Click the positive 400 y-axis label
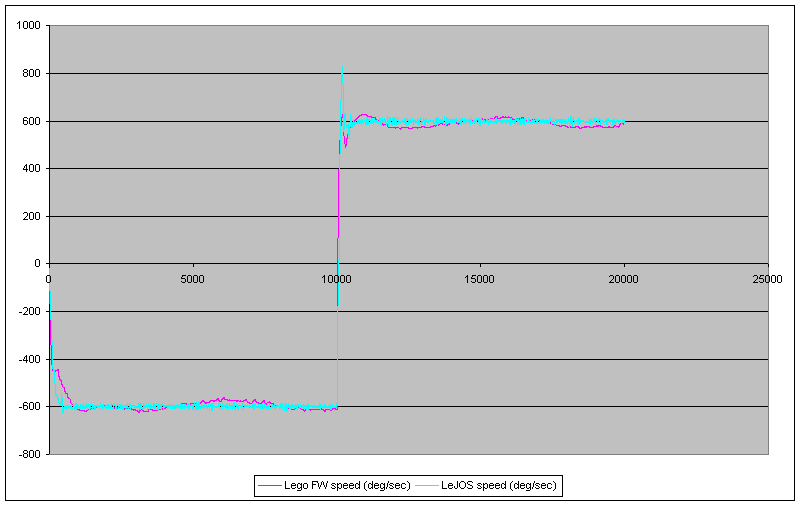 [x=32, y=168]
